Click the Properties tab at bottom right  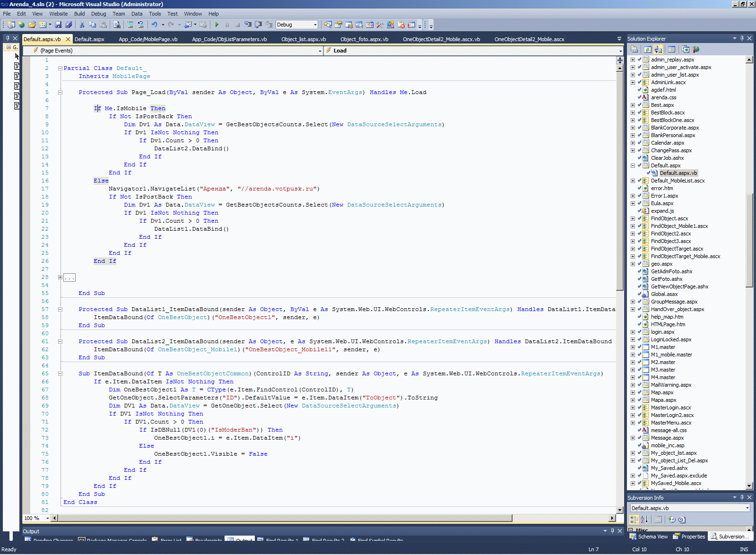[689, 537]
